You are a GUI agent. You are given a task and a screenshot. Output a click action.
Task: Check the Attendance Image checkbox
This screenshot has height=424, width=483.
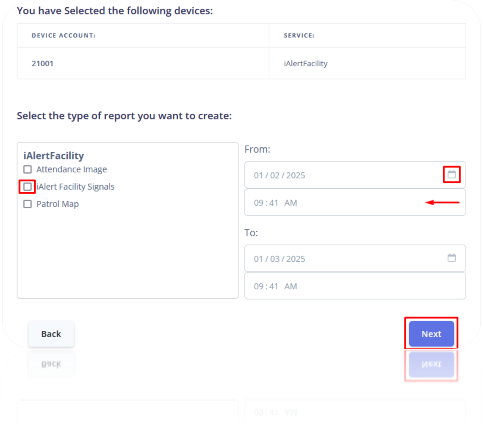[x=27, y=169]
